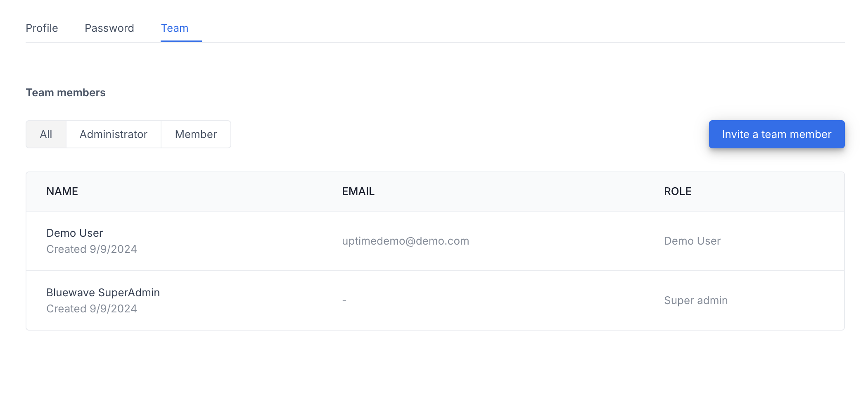Select the Team tab
Image resolution: width=868 pixels, height=419 pixels.
pyautogui.click(x=175, y=28)
